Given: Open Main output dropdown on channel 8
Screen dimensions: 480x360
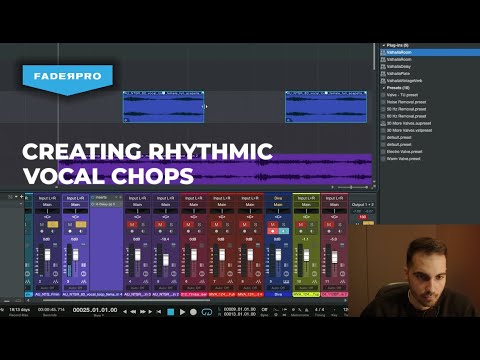Looking at the screenshot, I should point(250,205).
